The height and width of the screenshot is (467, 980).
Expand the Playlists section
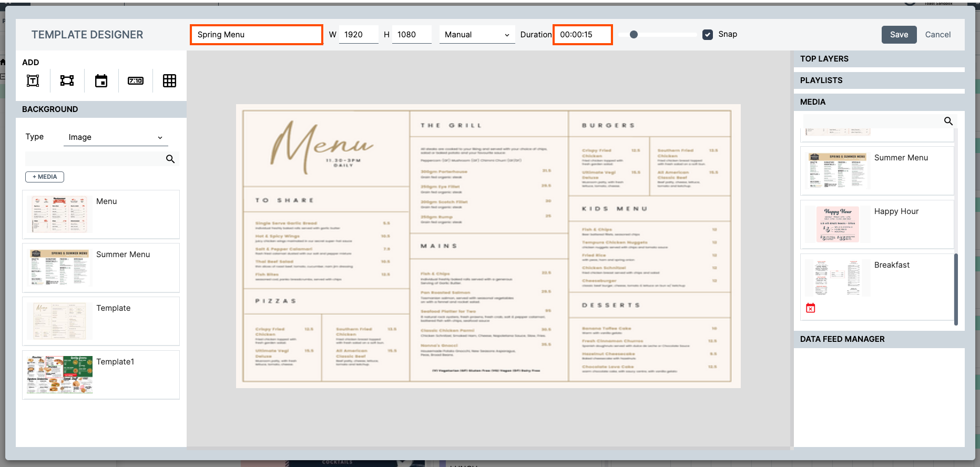point(879,80)
